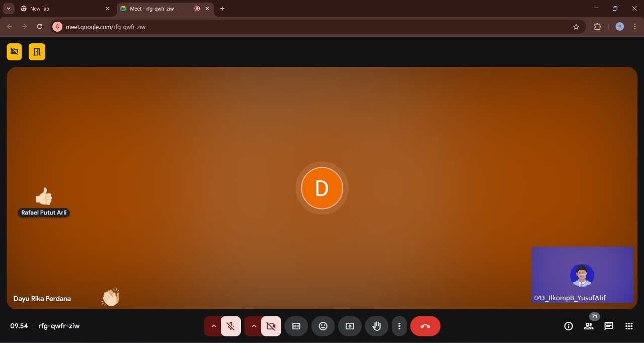Switch to the New Tab browser tab
This screenshot has width=644, height=343.
[60, 9]
